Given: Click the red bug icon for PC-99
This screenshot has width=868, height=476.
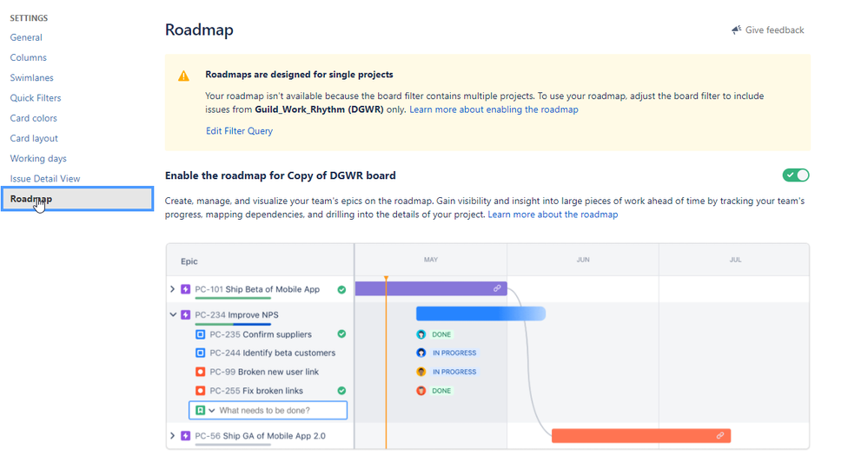Looking at the screenshot, I should pyautogui.click(x=201, y=372).
